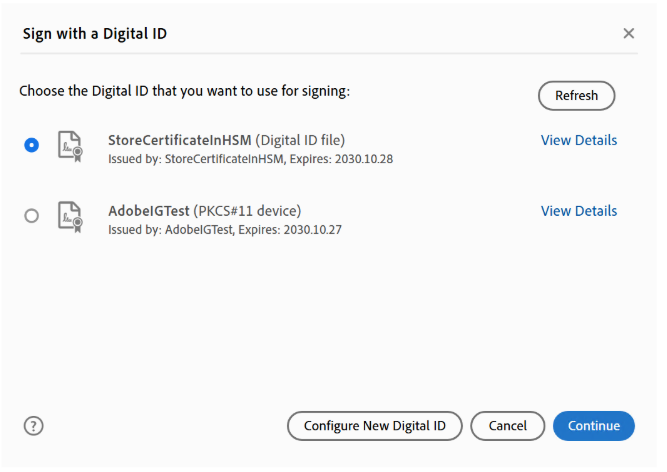
Task: Click the Sign with a Digital ID title
Action: (x=95, y=34)
